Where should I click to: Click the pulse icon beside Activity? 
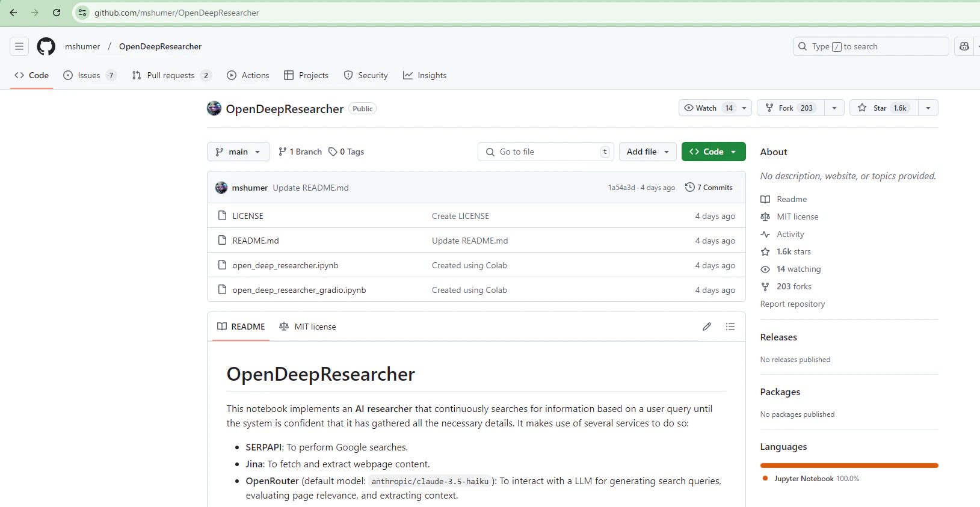765,234
